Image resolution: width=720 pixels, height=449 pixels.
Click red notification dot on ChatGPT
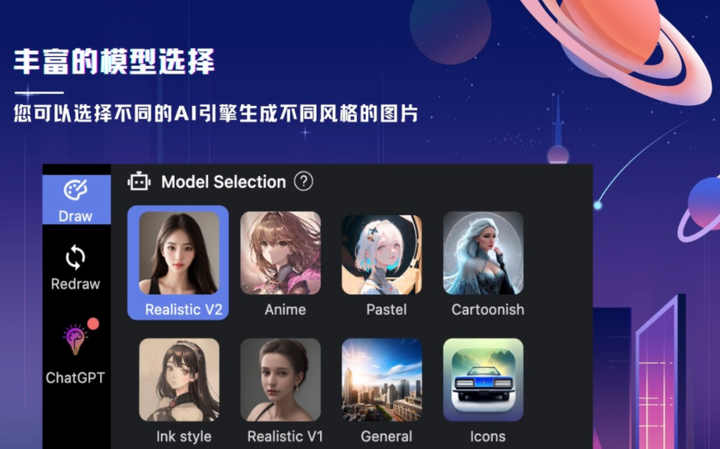(x=93, y=324)
